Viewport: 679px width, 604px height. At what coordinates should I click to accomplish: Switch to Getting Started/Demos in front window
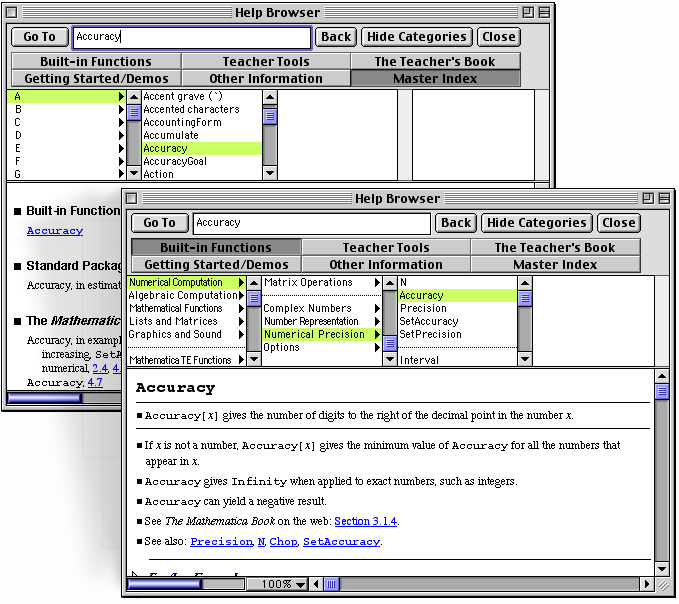click(x=216, y=264)
